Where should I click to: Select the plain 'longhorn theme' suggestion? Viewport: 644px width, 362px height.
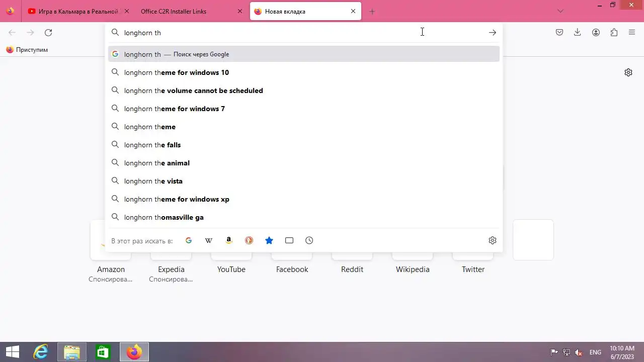point(304,127)
